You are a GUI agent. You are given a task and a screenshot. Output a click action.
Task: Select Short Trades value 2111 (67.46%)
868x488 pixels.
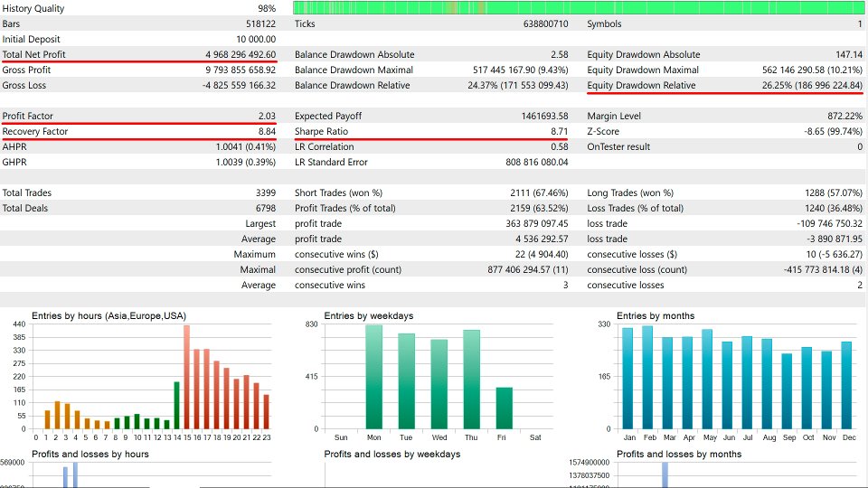click(x=539, y=192)
